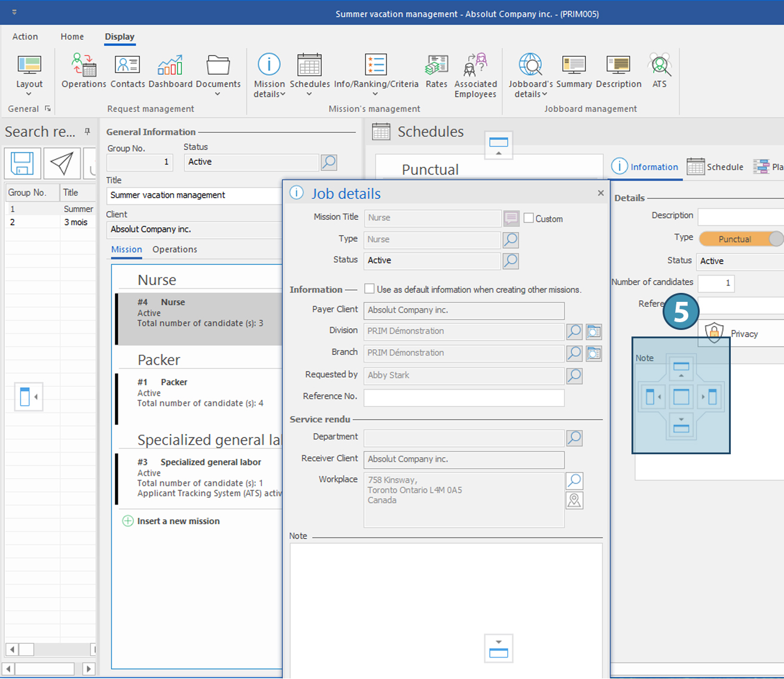Image resolution: width=784 pixels, height=679 pixels.
Task: Click the horizontal scrollbar right arrow
Action: click(x=89, y=669)
